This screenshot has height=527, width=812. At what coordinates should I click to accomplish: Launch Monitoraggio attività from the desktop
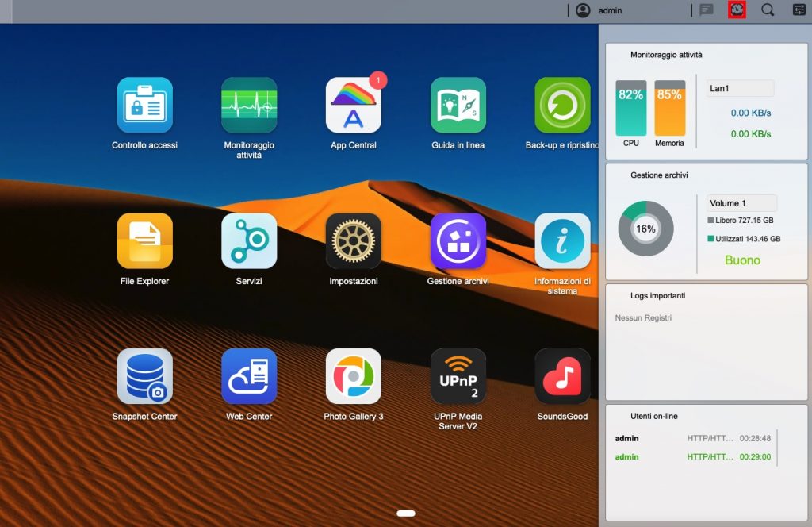click(249, 105)
